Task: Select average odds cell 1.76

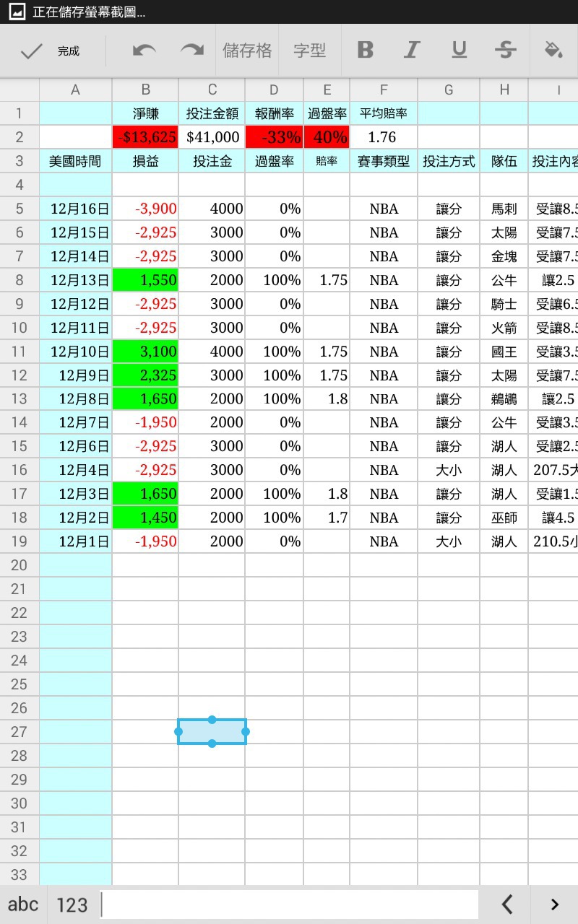Action: click(384, 137)
